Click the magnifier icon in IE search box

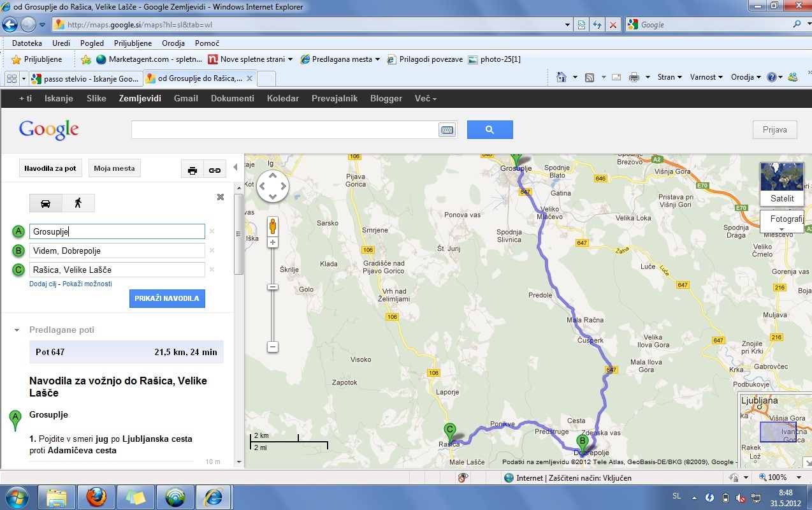click(x=797, y=25)
